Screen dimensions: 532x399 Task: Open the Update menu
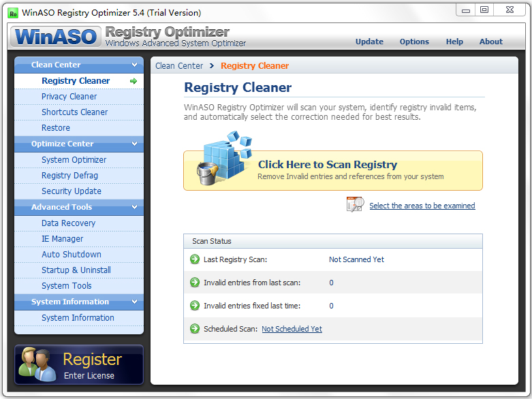click(x=369, y=42)
